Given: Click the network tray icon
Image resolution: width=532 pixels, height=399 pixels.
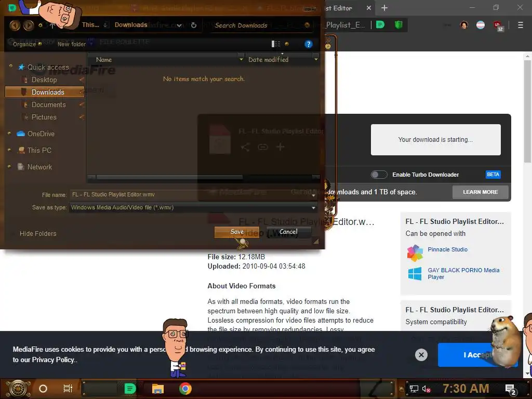Looking at the screenshot, I should (414, 389).
